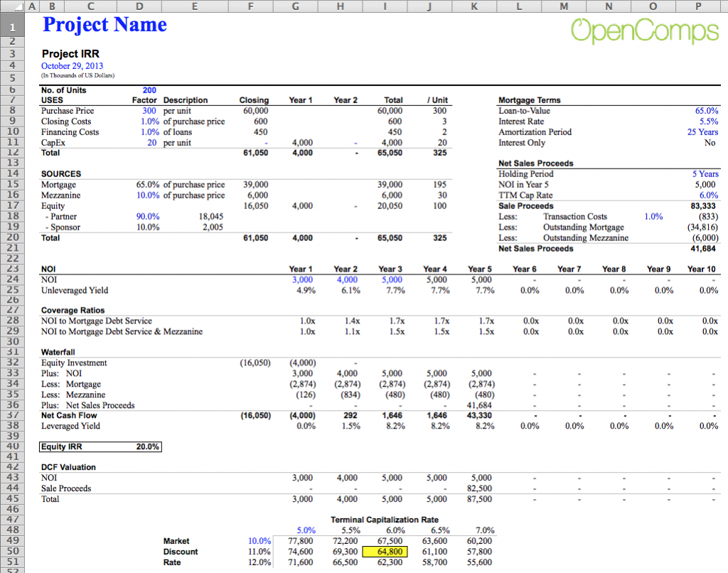Select the Purchase Price factor 300
Screen dimensions: 728x573
(149, 110)
